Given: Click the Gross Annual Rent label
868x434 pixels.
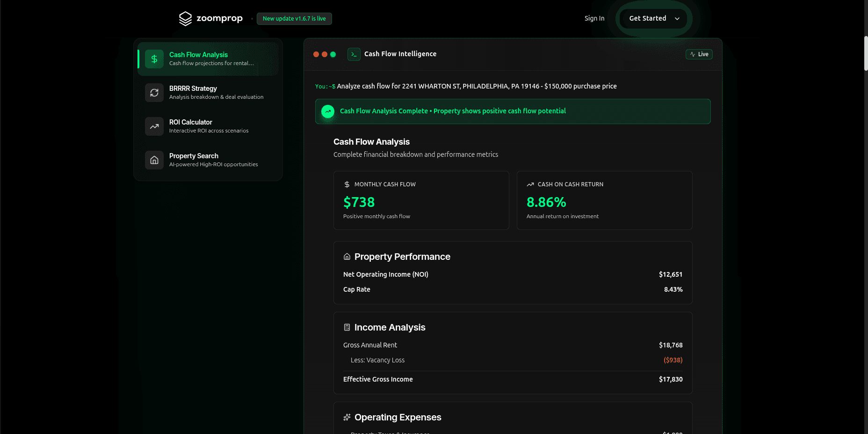Looking at the screenshot, I should point(370,345).
